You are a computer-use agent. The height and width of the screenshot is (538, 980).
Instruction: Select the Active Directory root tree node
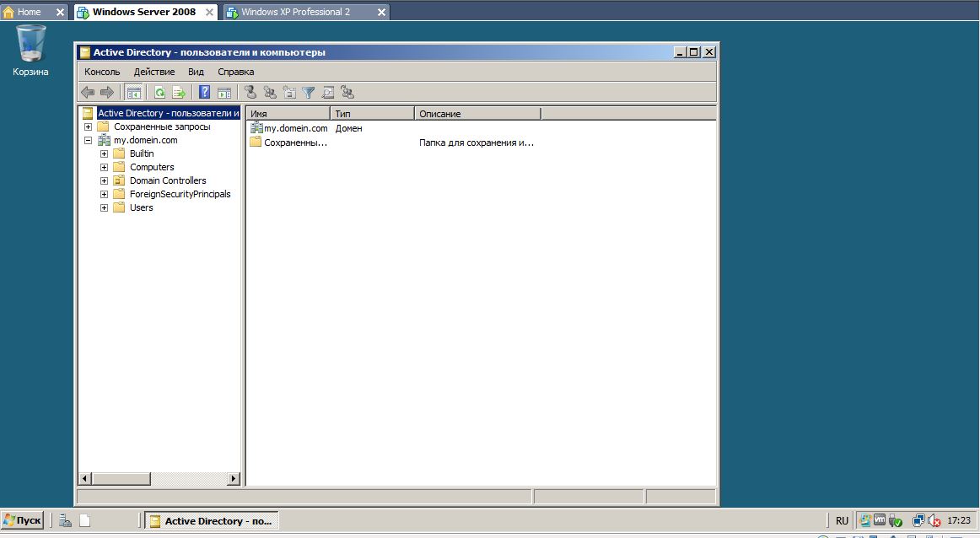coord(168,113)
